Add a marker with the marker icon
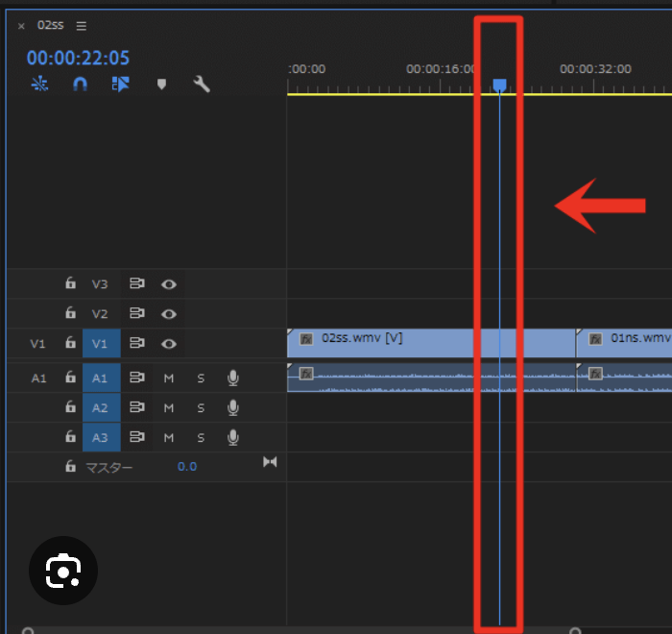Image resolution: width=672 pixels, height=634 pixels. [161, 85]
